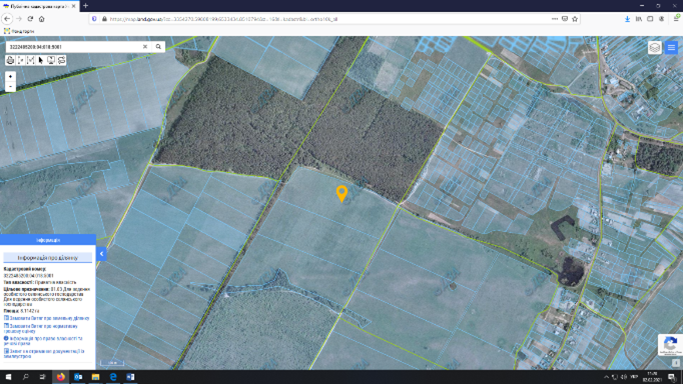
Task: Zoom out with the map minus button
Action: [x=10, y=87]
